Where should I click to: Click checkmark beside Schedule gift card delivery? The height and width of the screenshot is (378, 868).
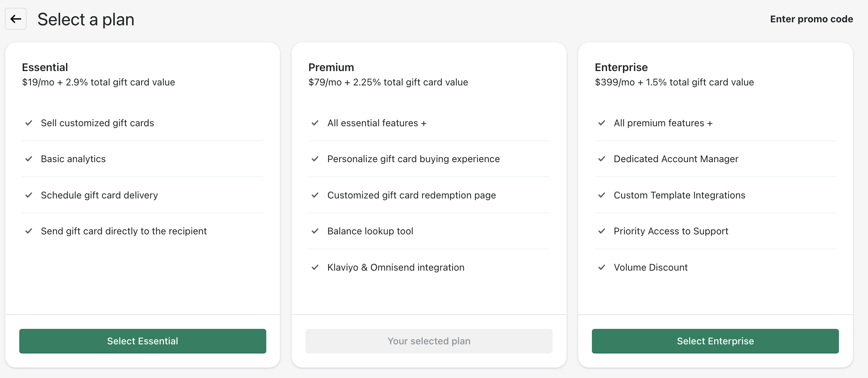coord(29,195)
